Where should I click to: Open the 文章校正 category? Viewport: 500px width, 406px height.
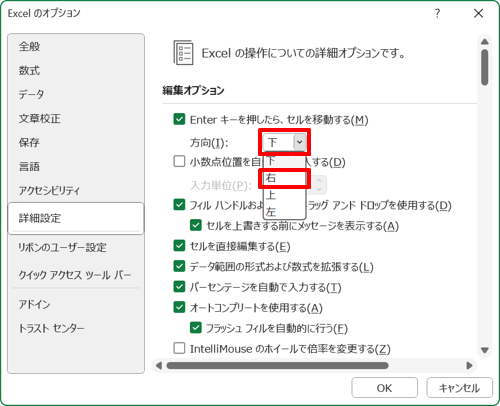coord(40,118)
